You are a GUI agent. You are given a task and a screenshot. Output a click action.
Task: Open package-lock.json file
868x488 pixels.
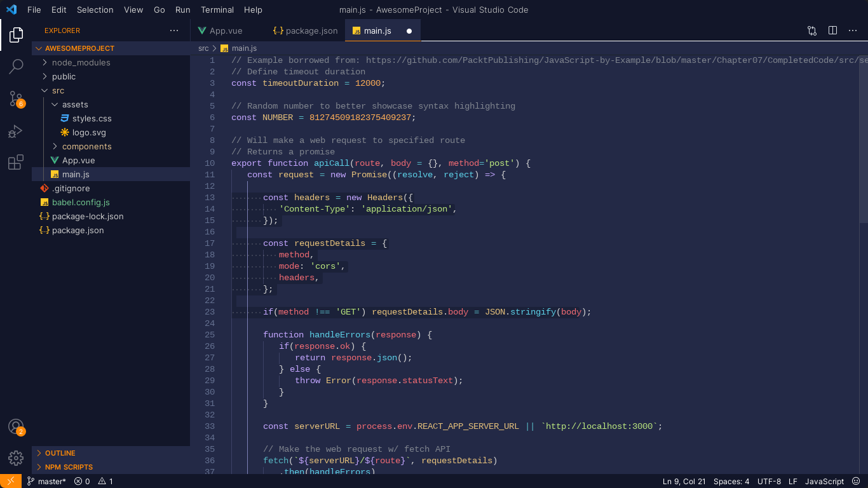(111, 216)
